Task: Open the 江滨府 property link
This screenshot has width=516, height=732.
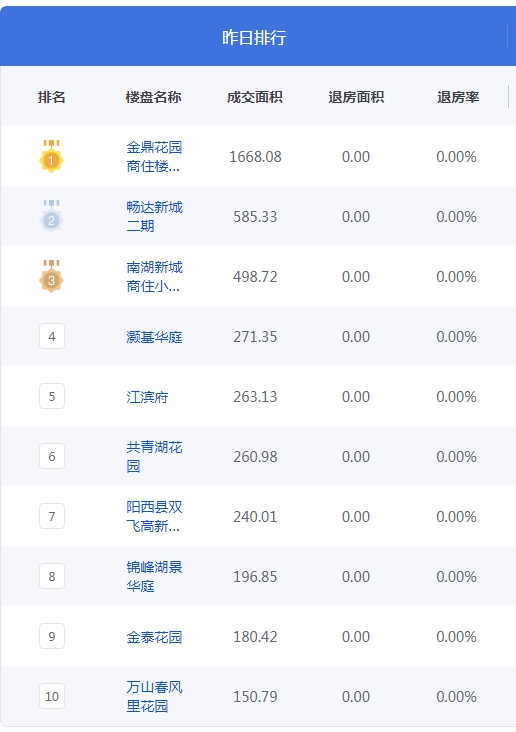Action: coord(147,397)
